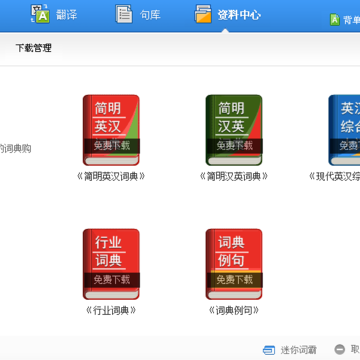Select the 行业词典 red book icon
This screenshot has height=360, width=360.
pyautogui.click(x=111, y=264)
